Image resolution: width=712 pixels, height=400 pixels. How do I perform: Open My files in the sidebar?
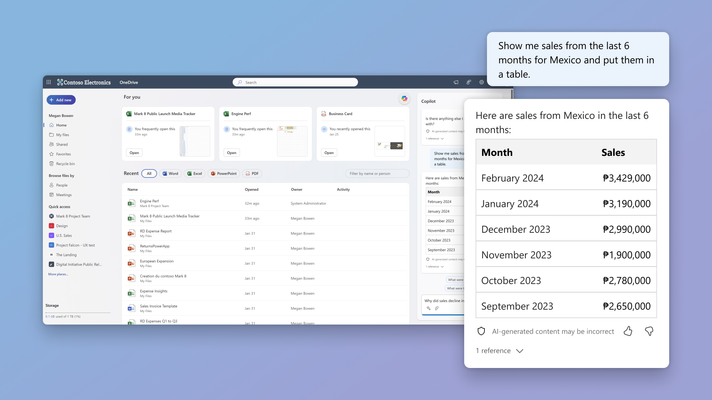(x=59, y=135)
